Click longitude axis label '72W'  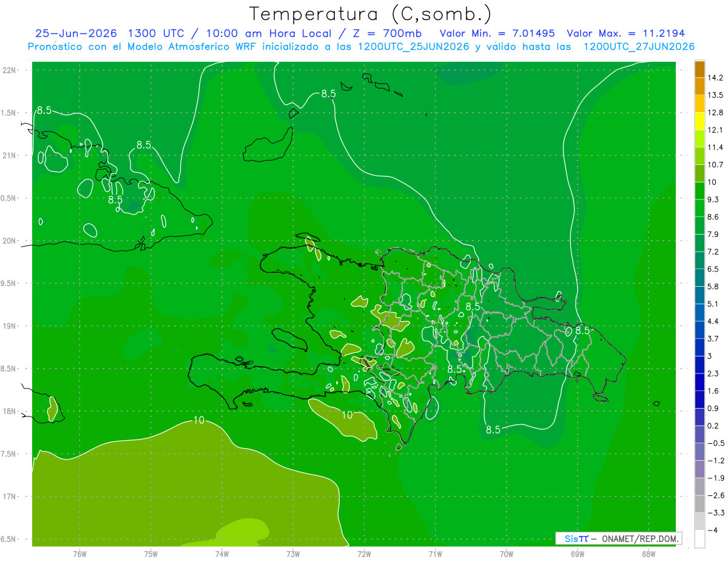point(364,554)
